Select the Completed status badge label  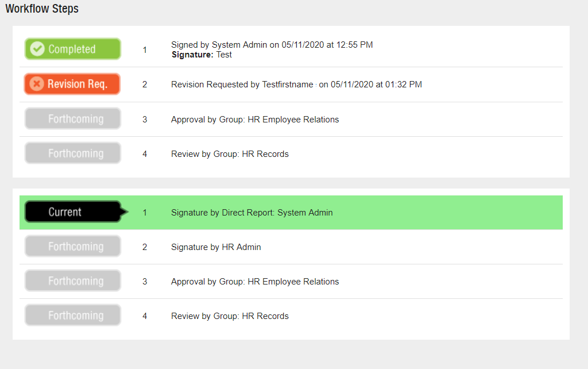[72, 49]
